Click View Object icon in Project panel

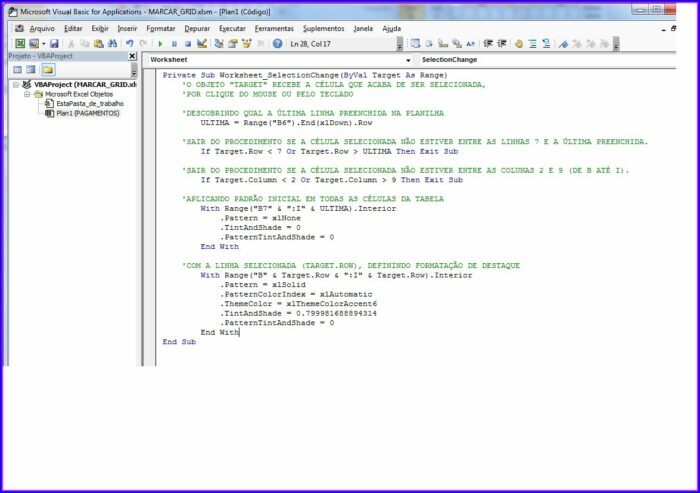[31, 70]
